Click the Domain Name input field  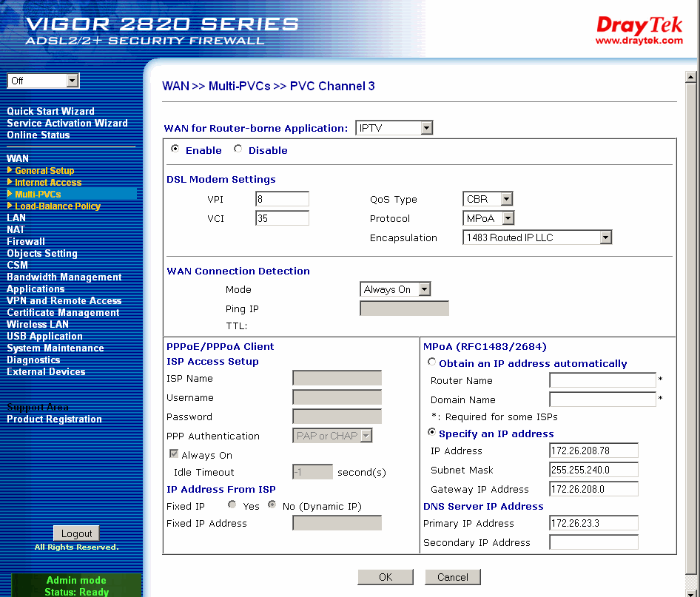pos(602,399)
